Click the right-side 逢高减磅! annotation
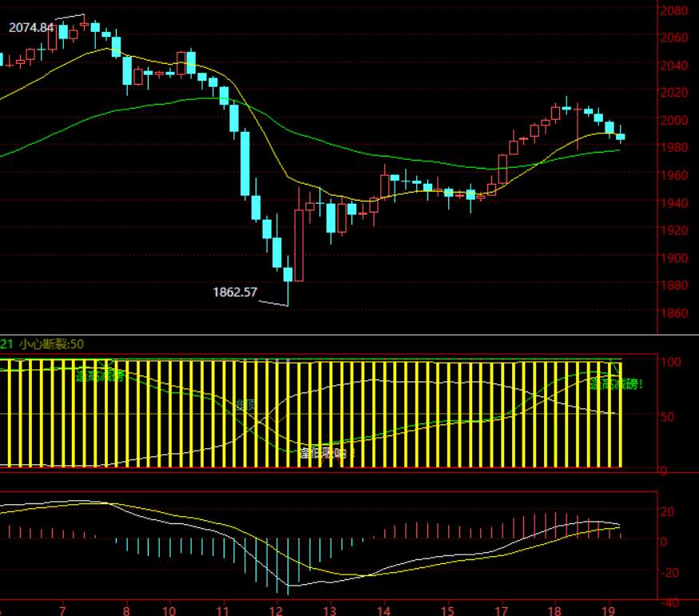The height and width of the screenshot is (616, 699). (x=617, y=384)
